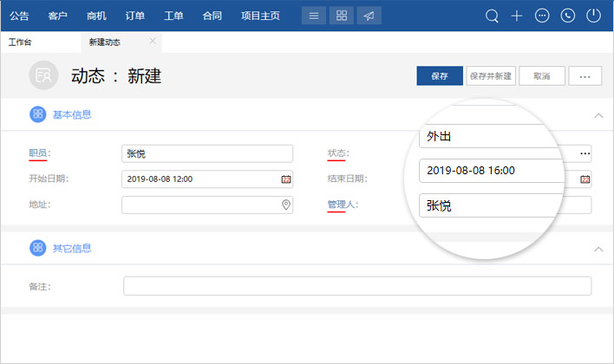Click the 保存并新建 button

[x=490, y=76]
